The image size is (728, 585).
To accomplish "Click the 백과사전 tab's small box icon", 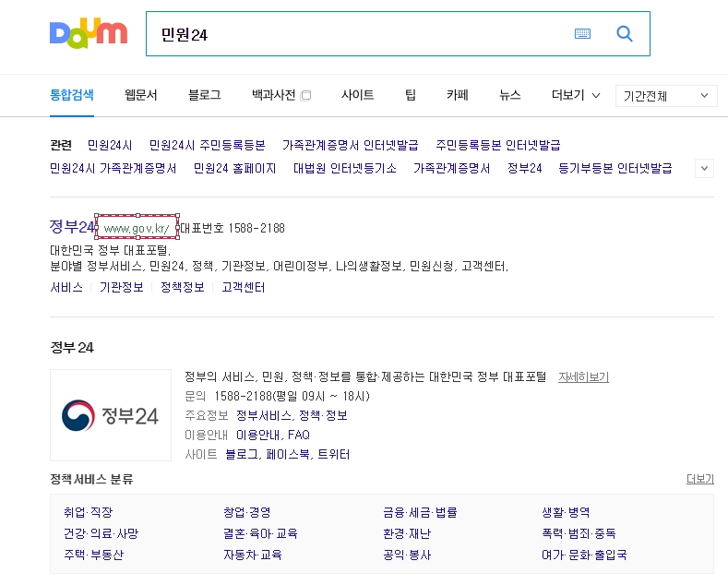I will tap(306, 96).
